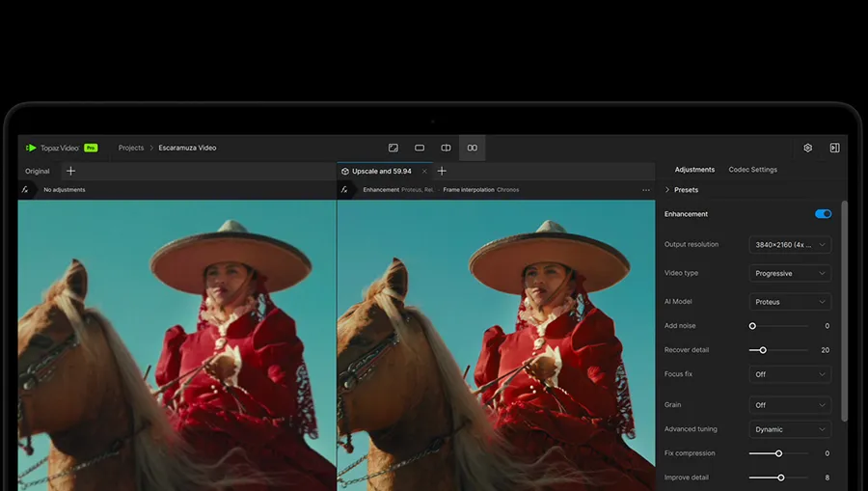Click the Recover detail value 20
868x491 pixels.
[825, 350]
